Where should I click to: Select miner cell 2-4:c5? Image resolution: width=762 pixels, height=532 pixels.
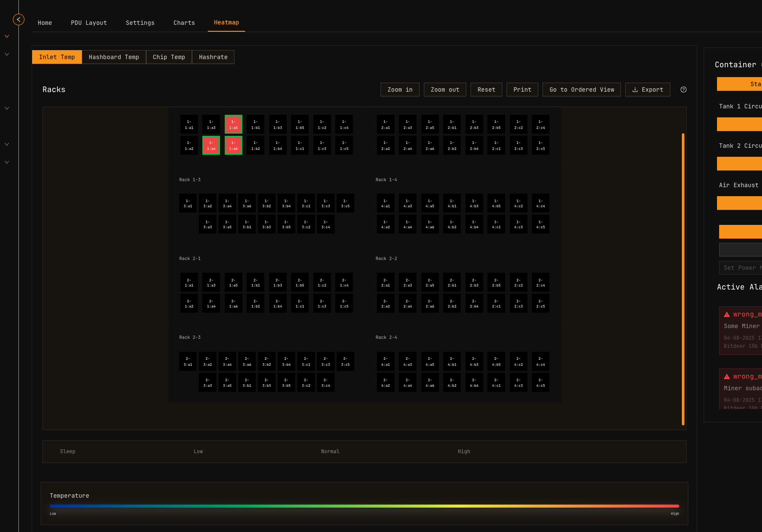540,383
